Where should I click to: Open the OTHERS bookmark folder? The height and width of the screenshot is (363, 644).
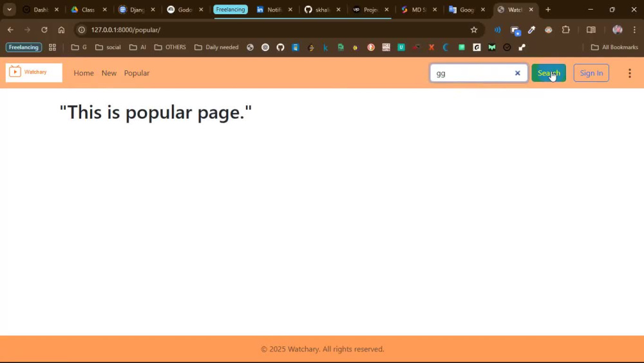click(x=170, y=47)
